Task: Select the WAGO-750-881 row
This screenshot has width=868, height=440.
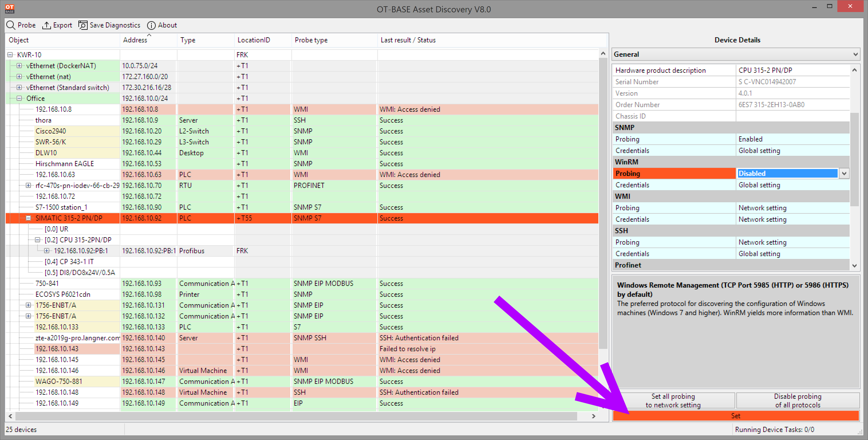Action: coord(302,381)
